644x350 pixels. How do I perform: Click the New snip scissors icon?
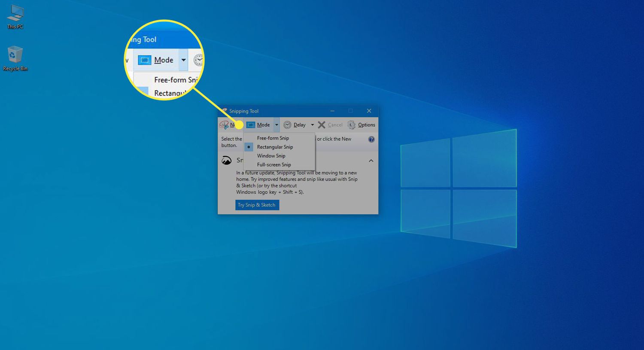[224, 125]
